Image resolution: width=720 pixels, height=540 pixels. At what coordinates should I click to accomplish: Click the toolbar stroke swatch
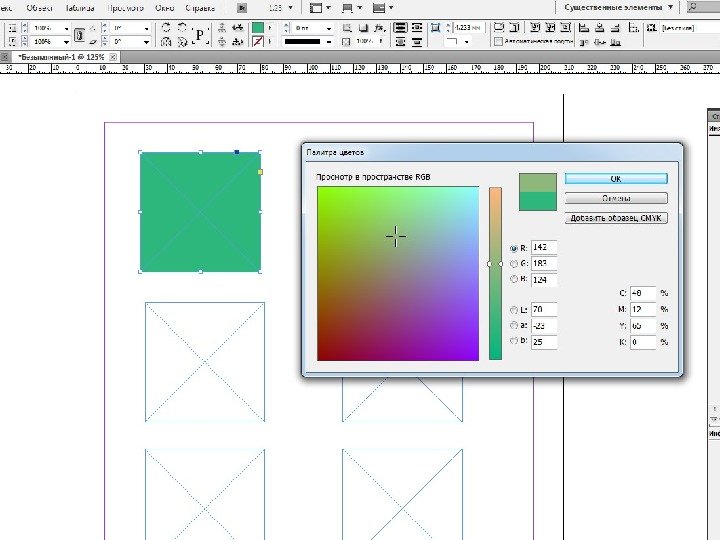(x=258, y=42)
